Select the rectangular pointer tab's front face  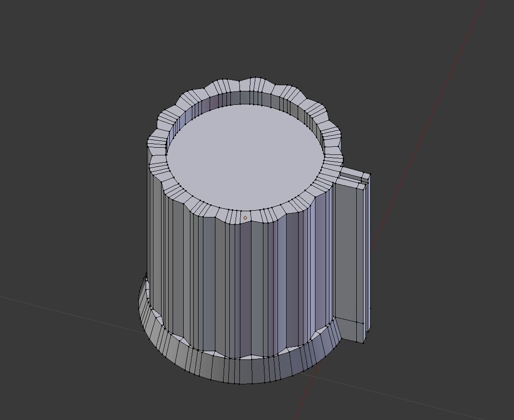click(x=346, y=254)
